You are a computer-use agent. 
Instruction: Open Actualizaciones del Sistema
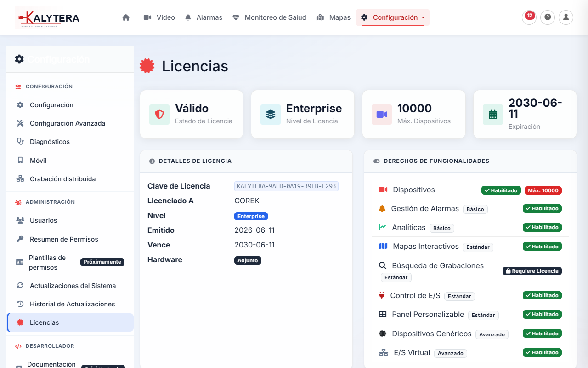pyautogui.click(x=70, y=286)
